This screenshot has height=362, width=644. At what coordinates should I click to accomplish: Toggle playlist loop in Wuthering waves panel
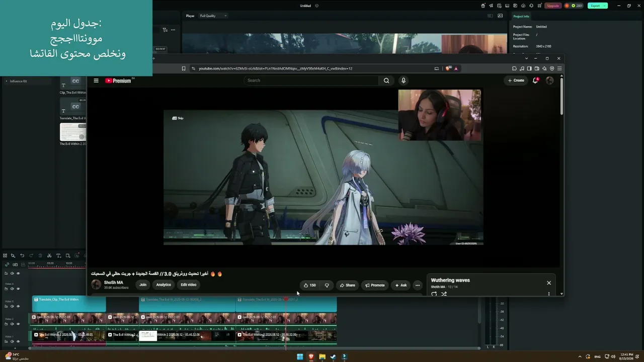434,294
